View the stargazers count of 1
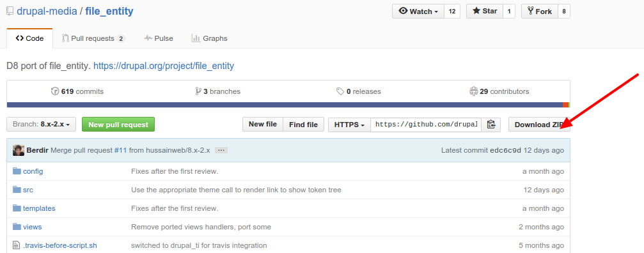Screen dimensions: 644x253 click(x=508, y=11)
